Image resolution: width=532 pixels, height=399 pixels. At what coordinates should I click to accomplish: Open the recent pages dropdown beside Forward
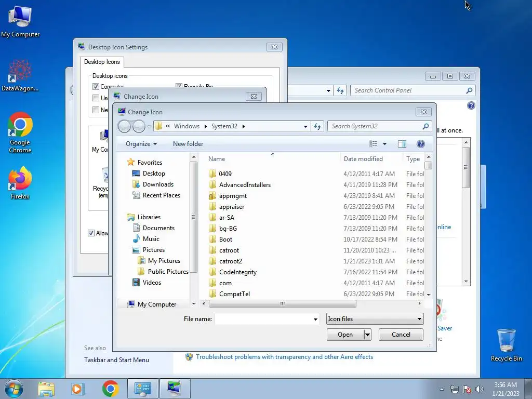[149, 127]
